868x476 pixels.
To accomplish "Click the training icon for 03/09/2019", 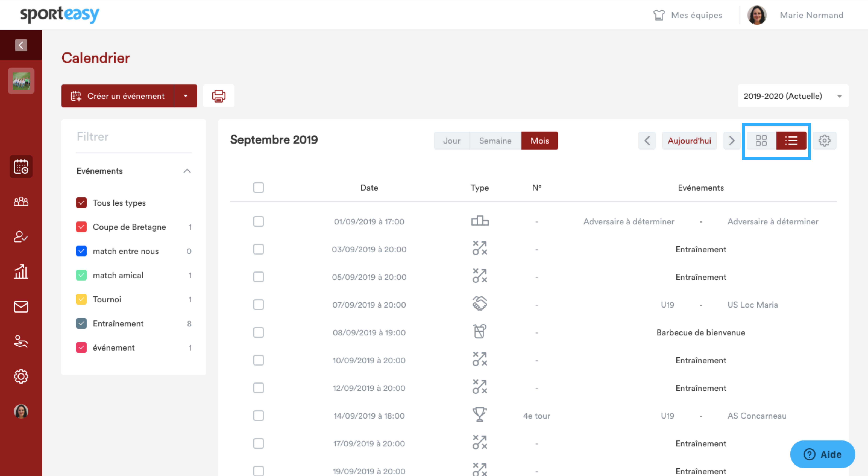I will (480, 248).
